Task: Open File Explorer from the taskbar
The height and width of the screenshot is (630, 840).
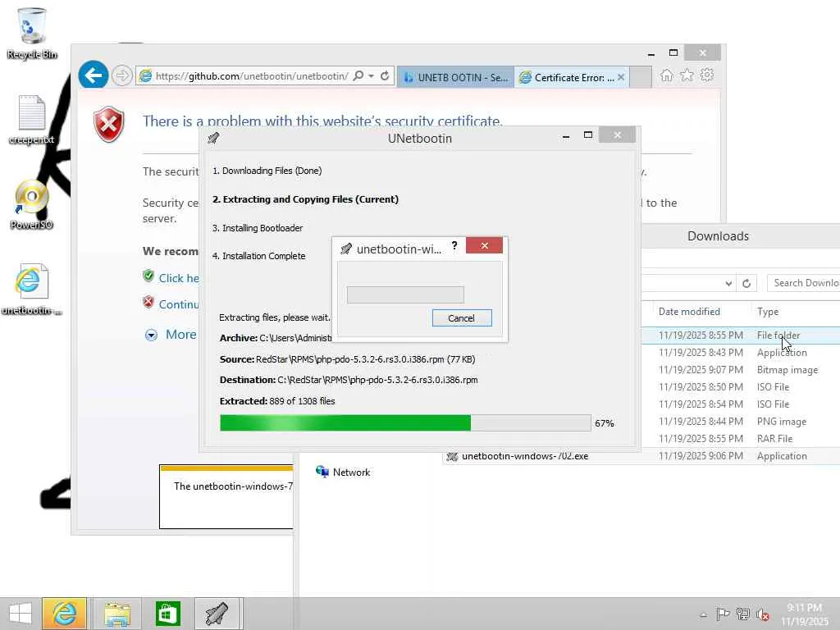Action: (x=116, y=614)
